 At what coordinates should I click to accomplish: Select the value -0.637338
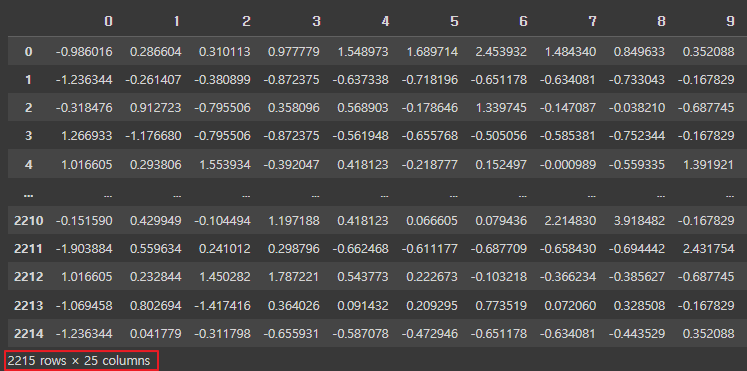click(360, 80)
